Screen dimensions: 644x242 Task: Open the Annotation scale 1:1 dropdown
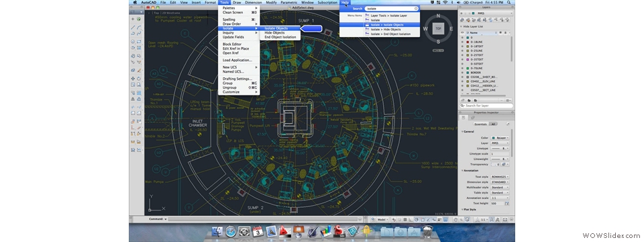[500, 198]
